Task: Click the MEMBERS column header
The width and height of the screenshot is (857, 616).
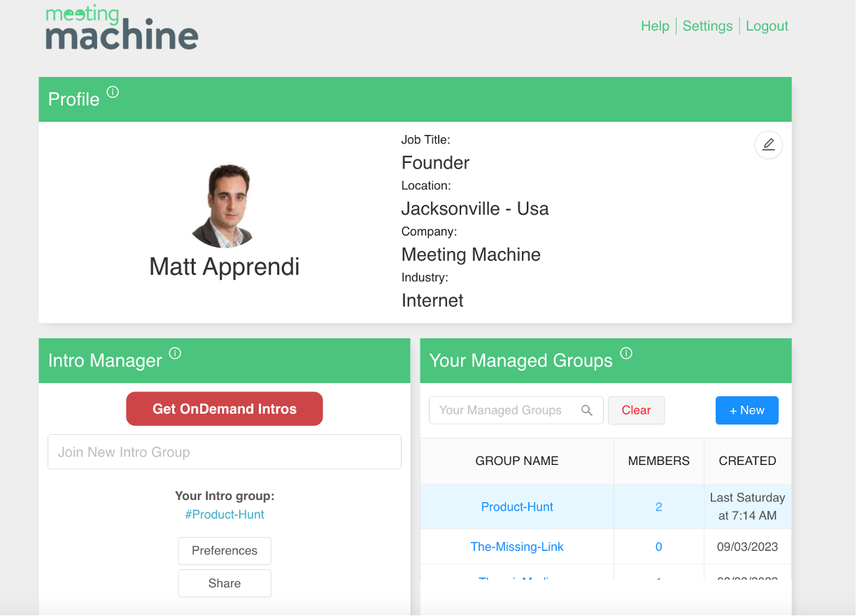Action: 659,461
